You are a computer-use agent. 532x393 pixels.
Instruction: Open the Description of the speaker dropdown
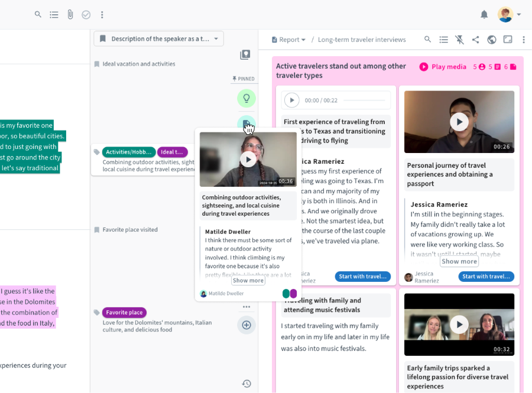point(158,39)
